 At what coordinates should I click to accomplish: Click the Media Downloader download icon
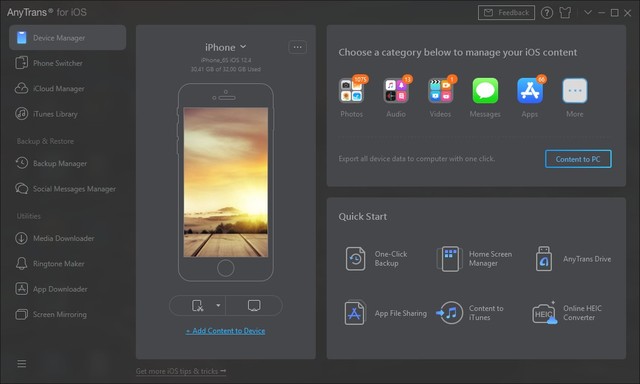(21, 238)
